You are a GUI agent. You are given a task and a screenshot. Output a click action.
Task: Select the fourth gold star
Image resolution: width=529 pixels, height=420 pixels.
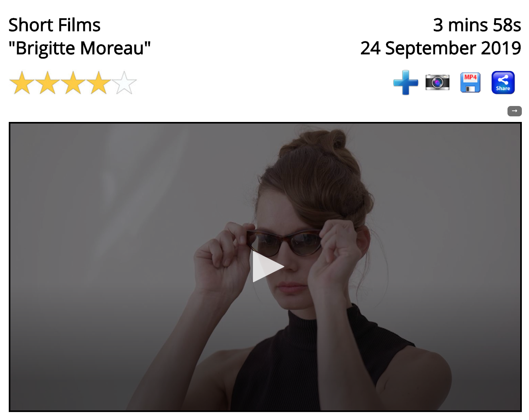tap(99, 83)
